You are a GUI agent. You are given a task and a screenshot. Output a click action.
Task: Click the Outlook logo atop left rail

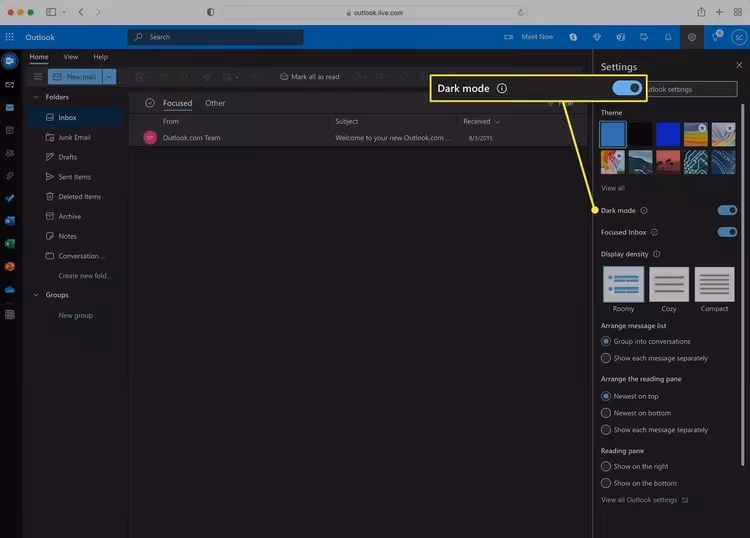click(x=10, y=61)
